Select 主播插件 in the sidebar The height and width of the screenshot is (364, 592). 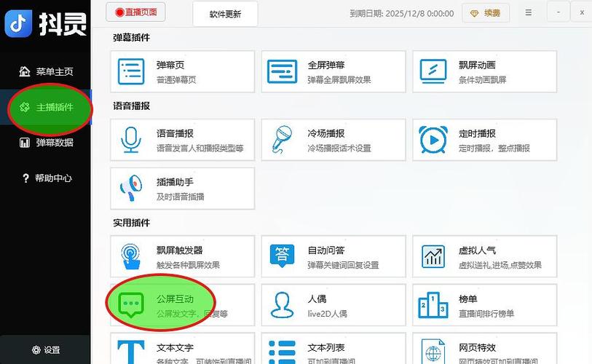pos(45,107)
